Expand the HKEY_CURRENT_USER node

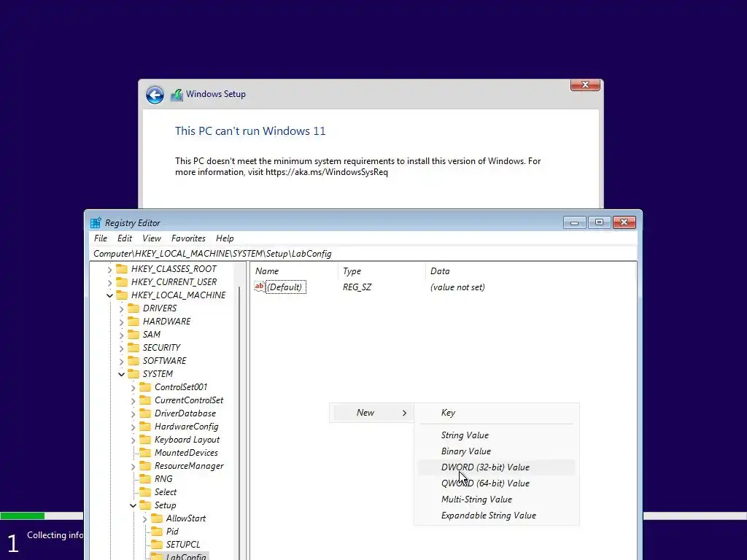[x=109, y=282]
